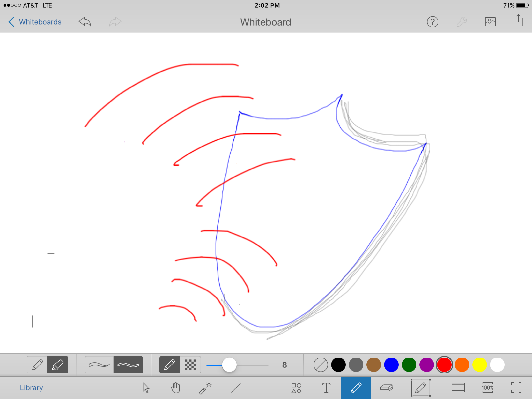Viewport: 532px width, 399px height.
Task: Enter fullscreen mode
Action: coord(516,388)
